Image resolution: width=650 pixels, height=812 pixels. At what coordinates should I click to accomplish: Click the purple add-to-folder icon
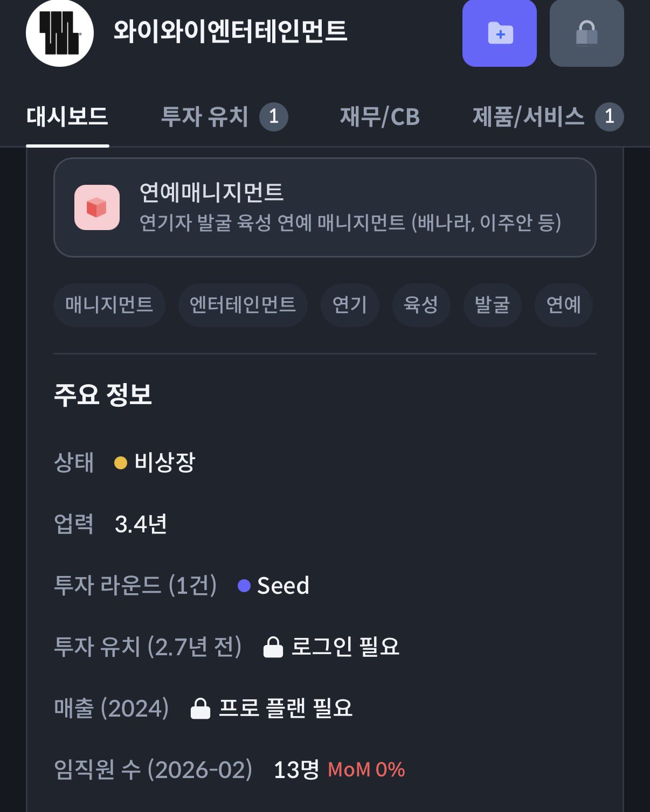click(x=499, y=33)
